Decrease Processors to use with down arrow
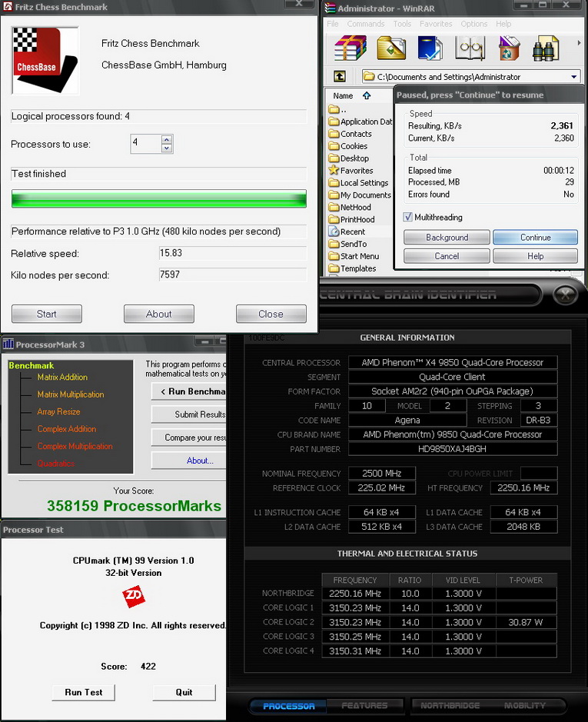Viewport: 588px width, 722px height. tap(167, 148)
